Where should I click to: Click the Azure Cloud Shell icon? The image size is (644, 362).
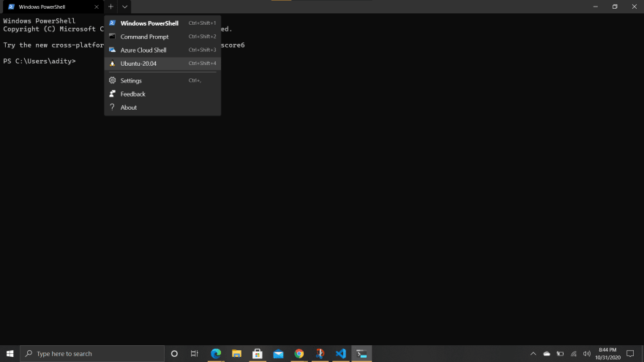[112, 50]
